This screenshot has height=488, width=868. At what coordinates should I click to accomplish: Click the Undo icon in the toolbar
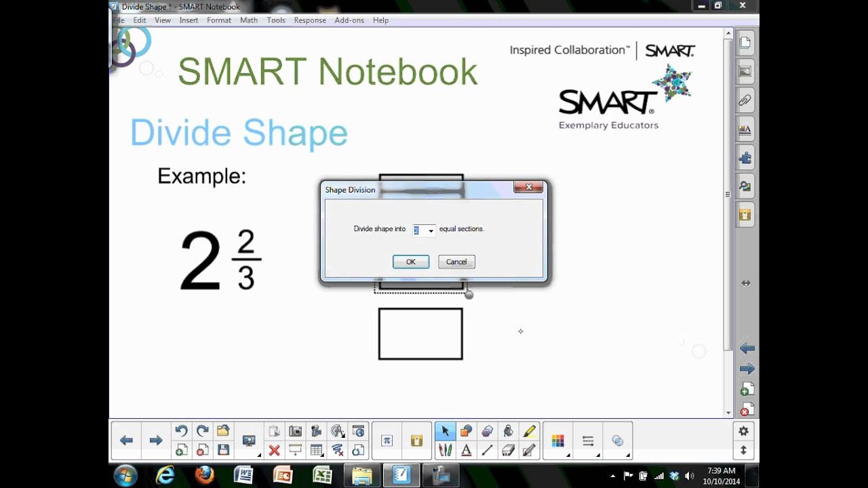click(181, 431)
